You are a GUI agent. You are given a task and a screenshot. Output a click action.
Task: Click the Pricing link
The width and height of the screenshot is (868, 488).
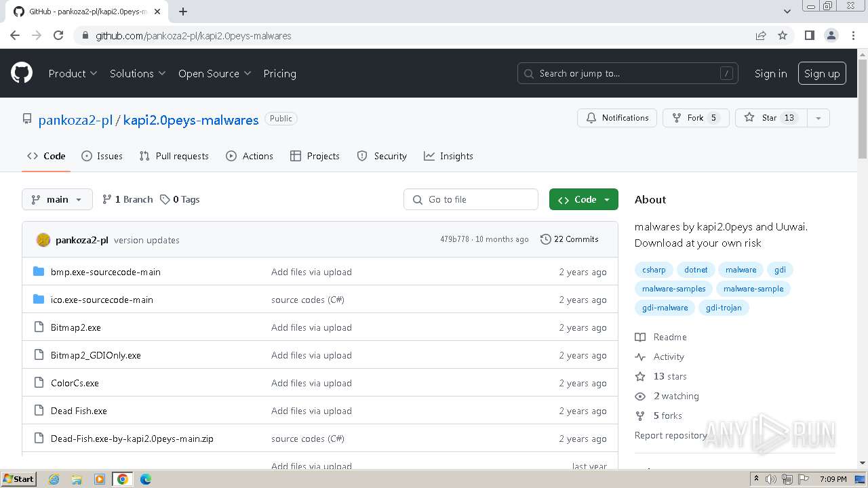[279, 73]
